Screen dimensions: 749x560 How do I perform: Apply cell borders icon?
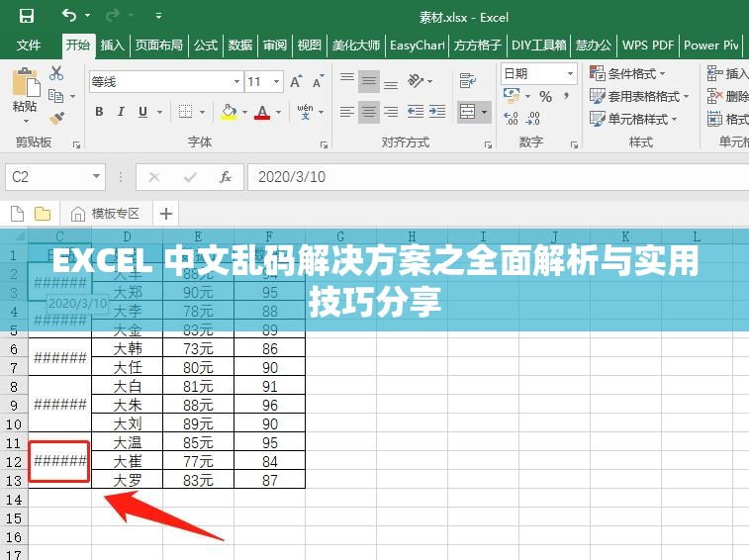[x=185, y=112]
